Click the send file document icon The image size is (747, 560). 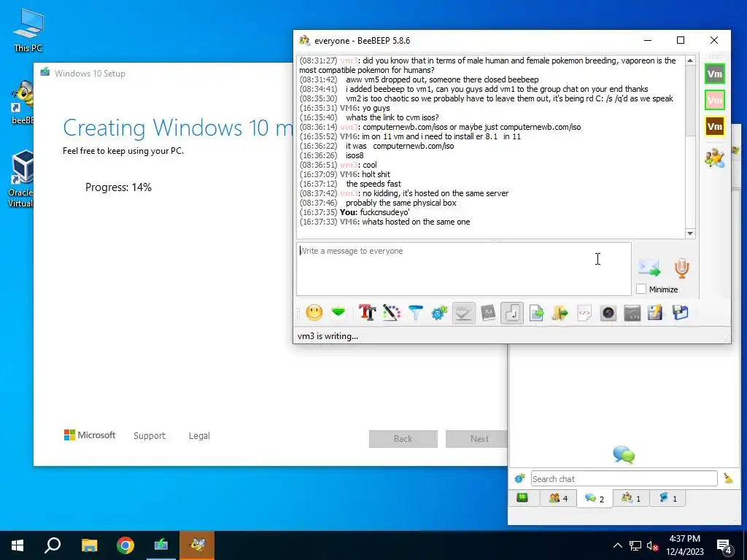click(536, 313)
